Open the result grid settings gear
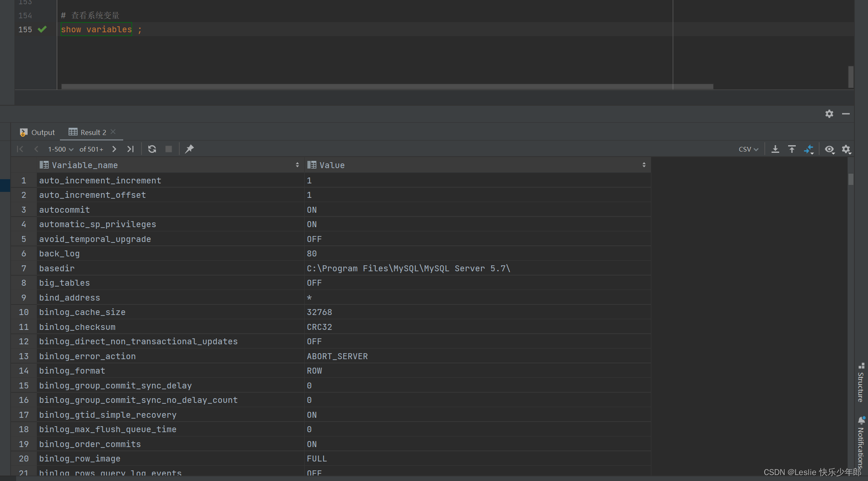 tap(846, 149)
